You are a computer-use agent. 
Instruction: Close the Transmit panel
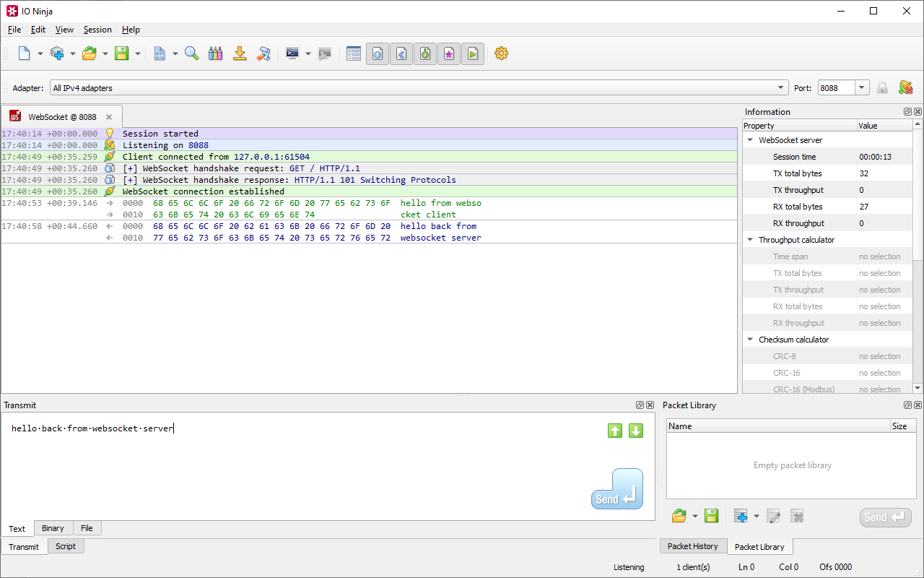tap(650, 405)
